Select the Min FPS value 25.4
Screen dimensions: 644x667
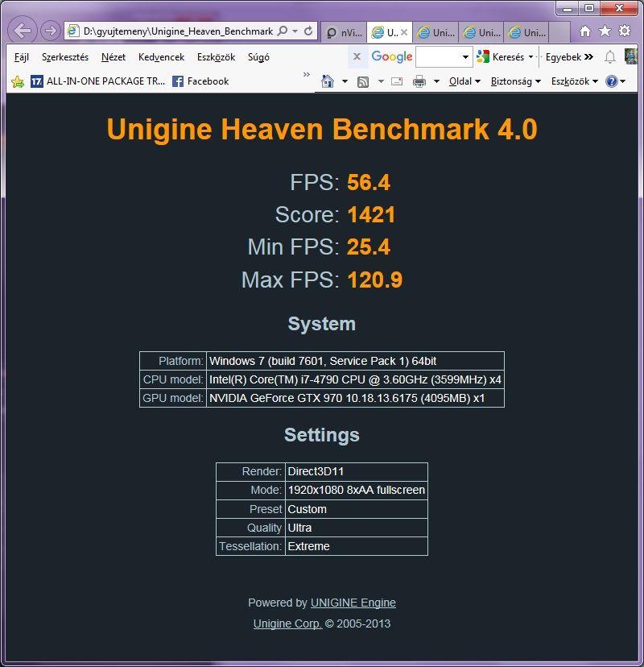pos(369,246)
